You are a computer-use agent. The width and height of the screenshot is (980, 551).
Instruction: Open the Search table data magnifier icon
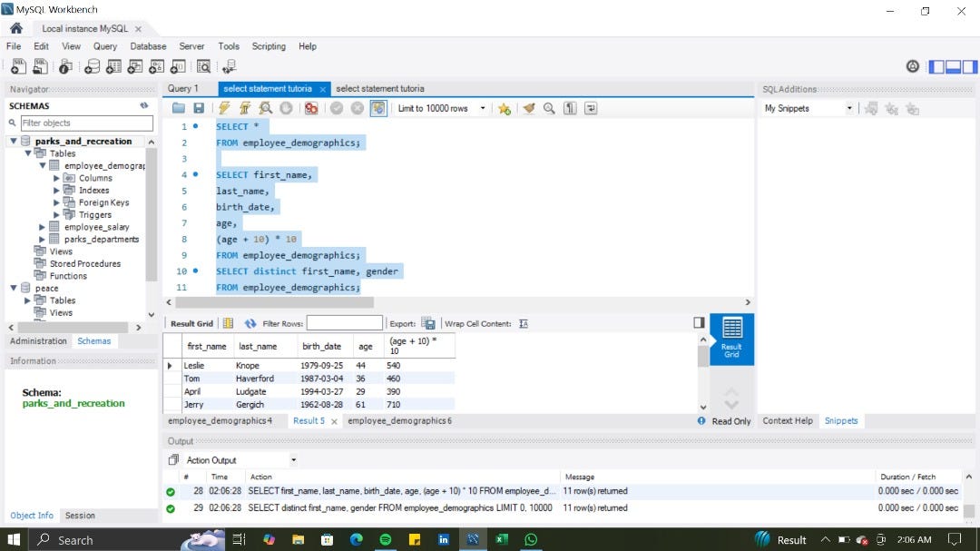pos(204,65)
